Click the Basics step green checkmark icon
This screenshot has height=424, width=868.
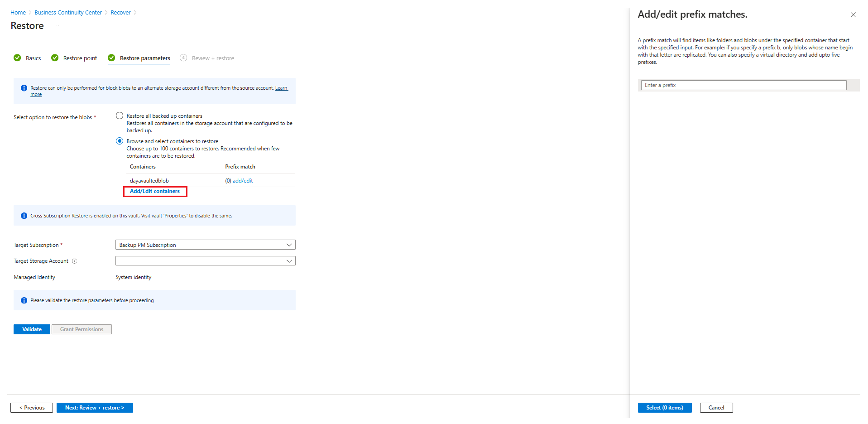click(17, 58)
